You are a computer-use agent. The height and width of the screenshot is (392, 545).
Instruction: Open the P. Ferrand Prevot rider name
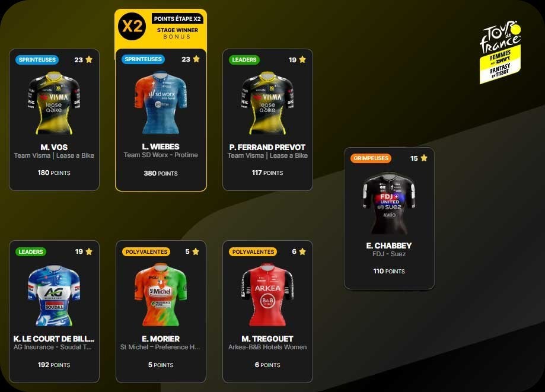click(267, 147)
